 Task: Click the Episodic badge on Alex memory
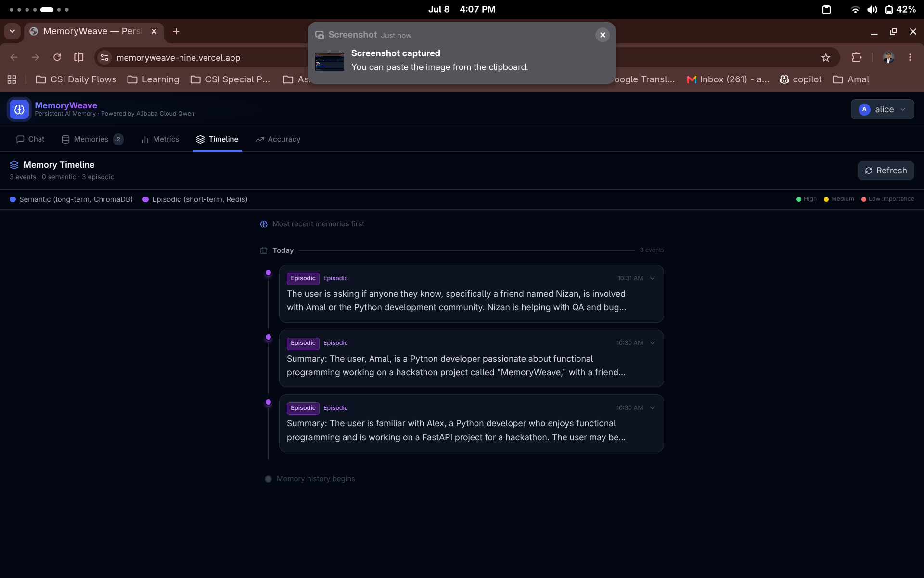coord(303,408)
